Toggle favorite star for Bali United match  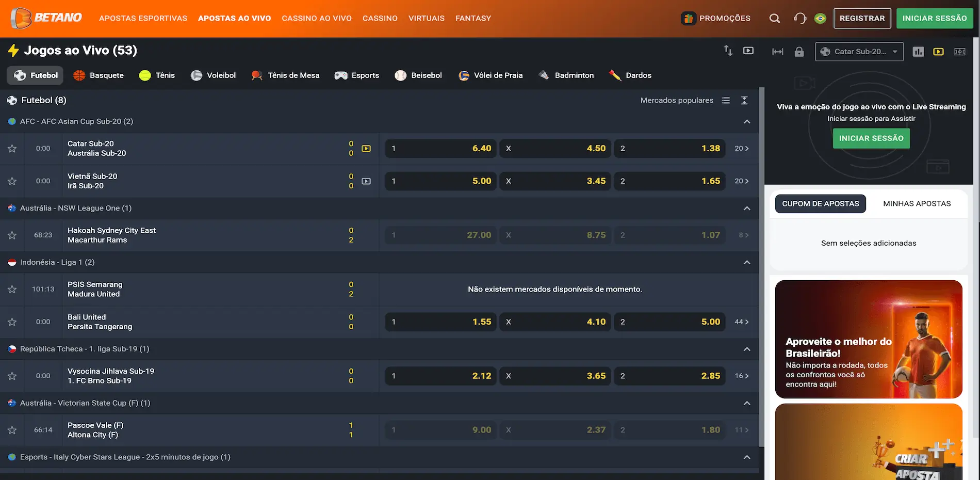click(12, 322)
